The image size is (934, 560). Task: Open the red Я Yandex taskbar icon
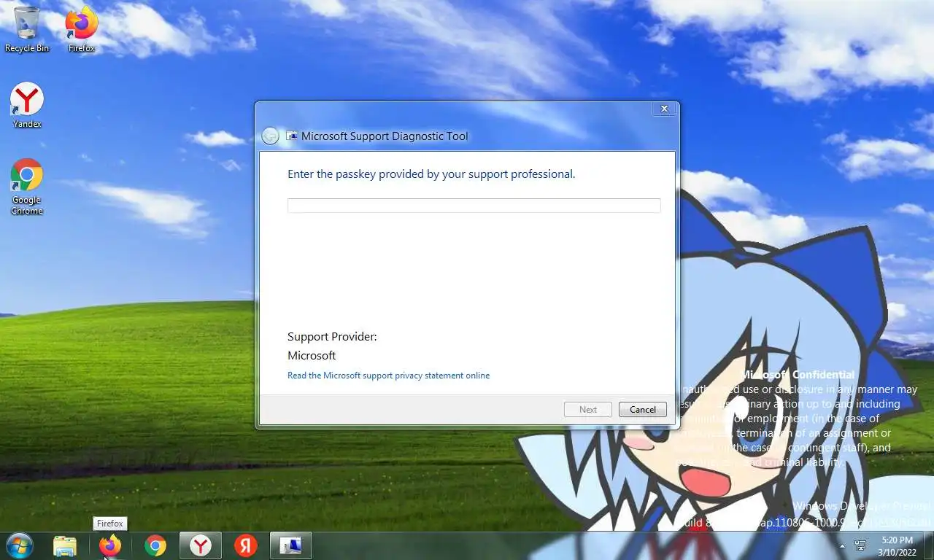(246, 545)
